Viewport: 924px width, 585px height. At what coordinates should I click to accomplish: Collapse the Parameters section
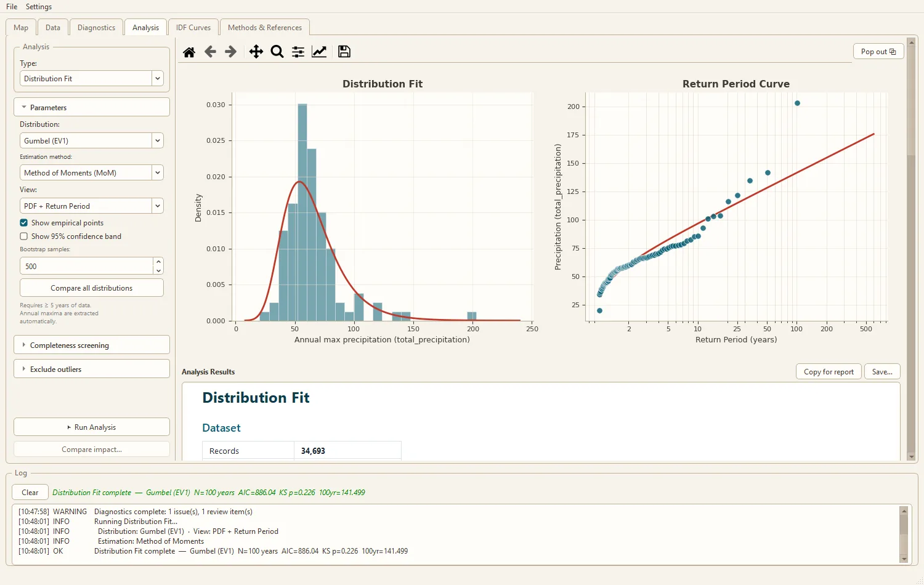91,107
